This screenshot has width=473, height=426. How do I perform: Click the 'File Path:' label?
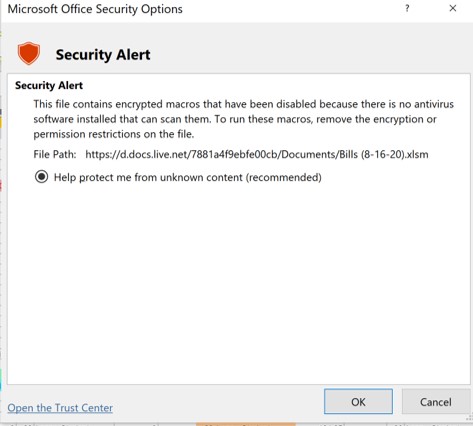pos(55,154)
